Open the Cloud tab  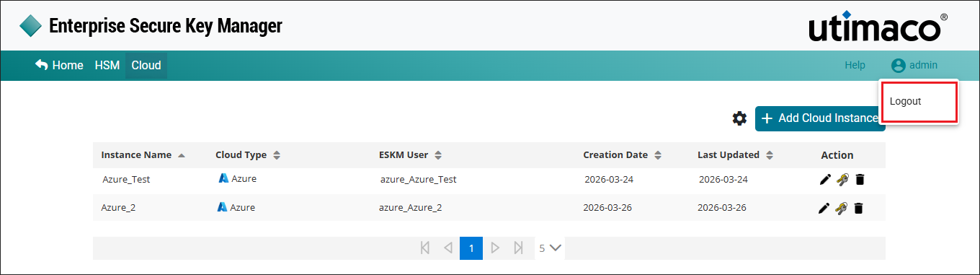146,66
